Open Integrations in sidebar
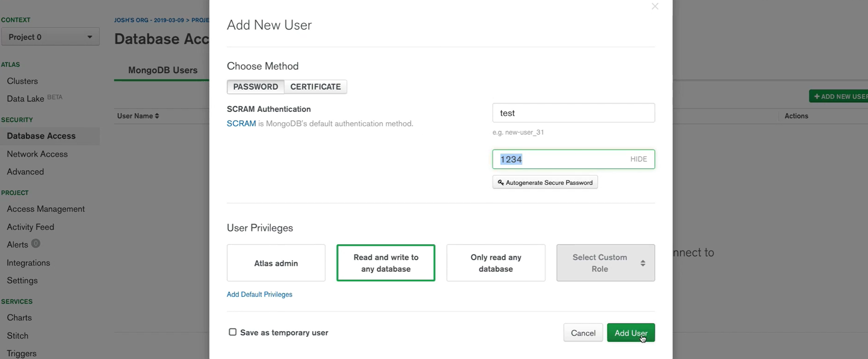The image size is (868, 359). click(x=28, y=263)
